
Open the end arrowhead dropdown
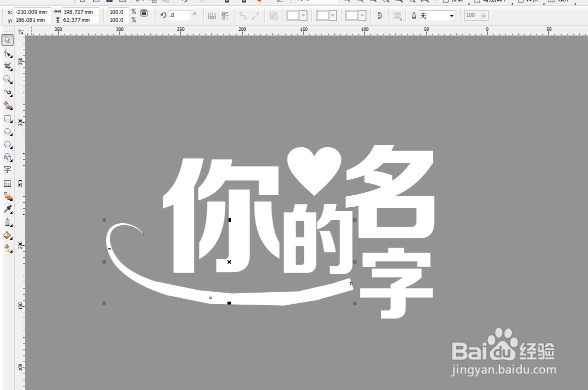[362, 15]
